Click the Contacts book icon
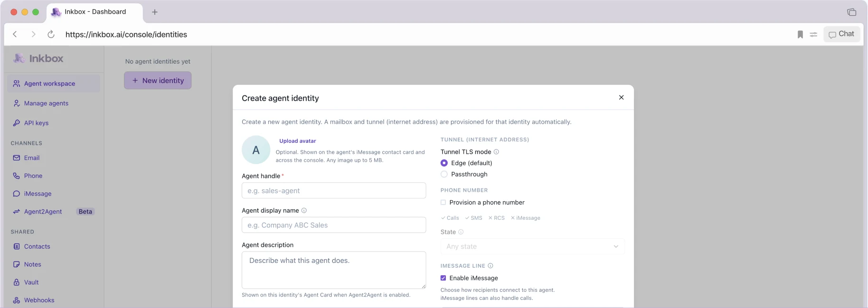Image resolution: width=868 pixels, height=308 pixels. (x=17, y=246)
